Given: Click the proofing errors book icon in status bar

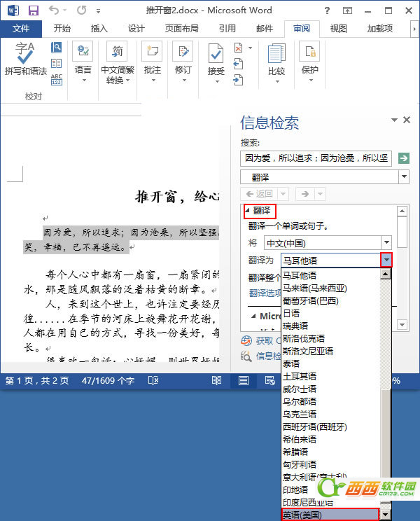Looking at the screenshot, I should 153,380.
